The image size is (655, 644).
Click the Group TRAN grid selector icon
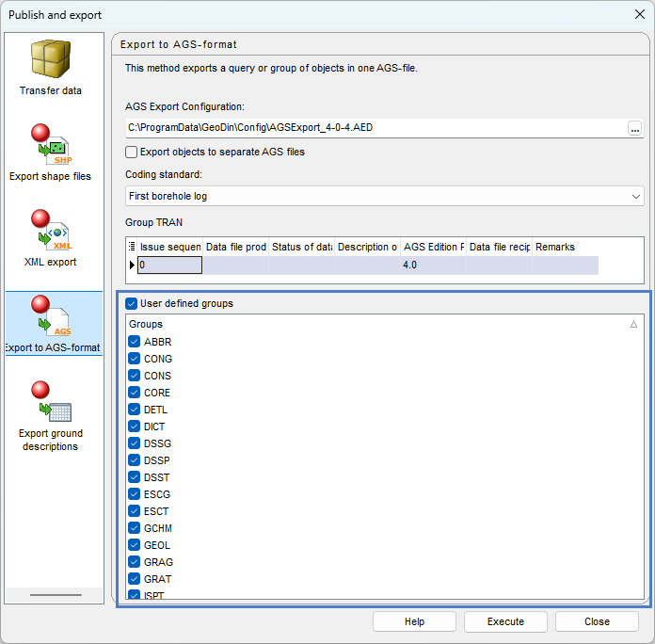click(x=132, y=248)
